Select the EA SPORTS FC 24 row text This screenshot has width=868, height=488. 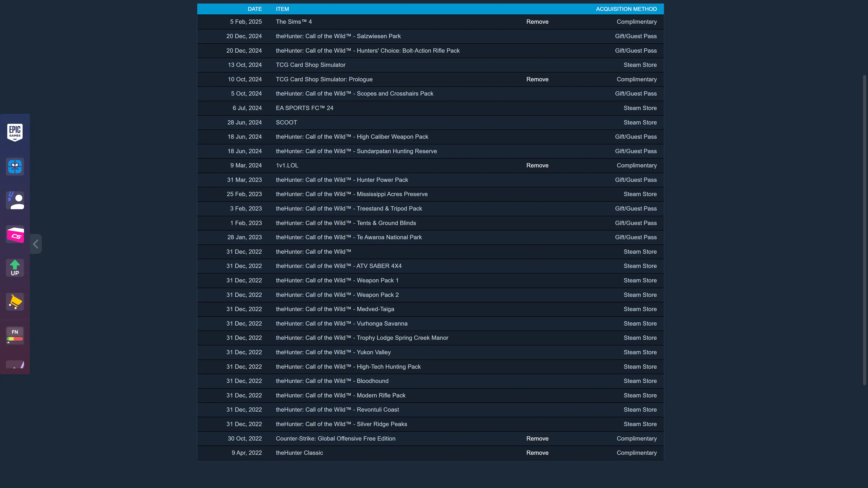(305, 108)
